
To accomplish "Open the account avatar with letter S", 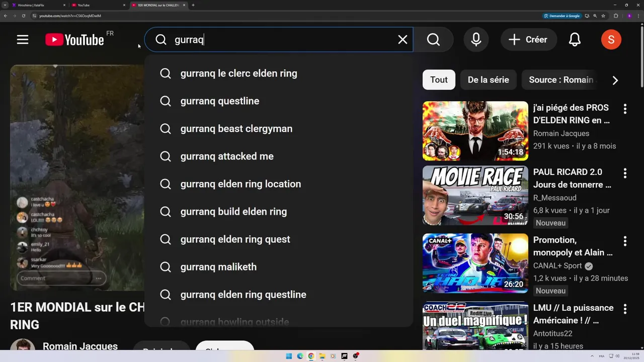I will point(611,40).
